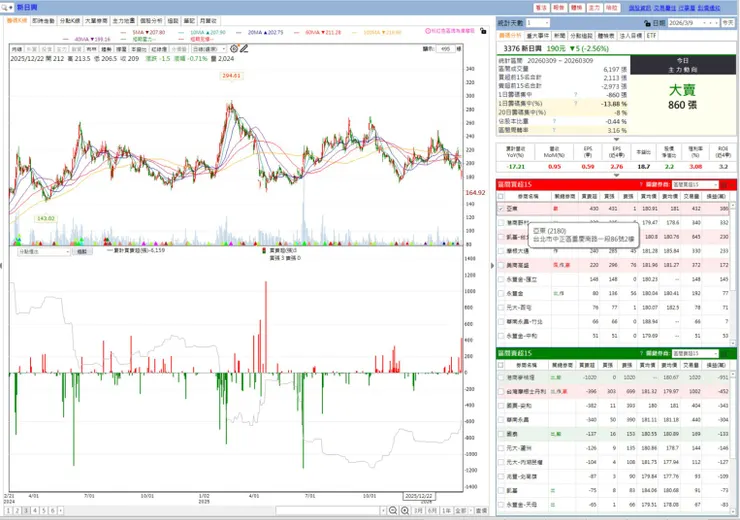Toggle the lock icon beside 日期
Viewport: 740px width, 520px height.
[647, 23]
